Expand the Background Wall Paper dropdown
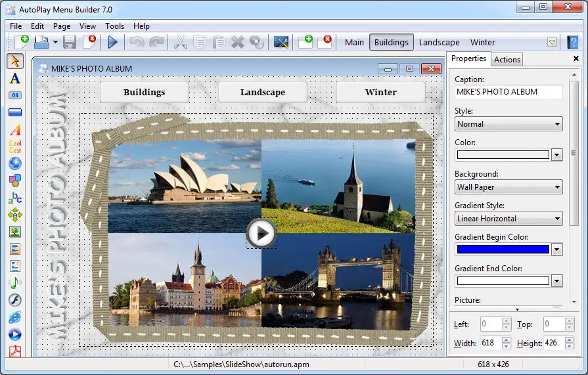 pos(509,187)
